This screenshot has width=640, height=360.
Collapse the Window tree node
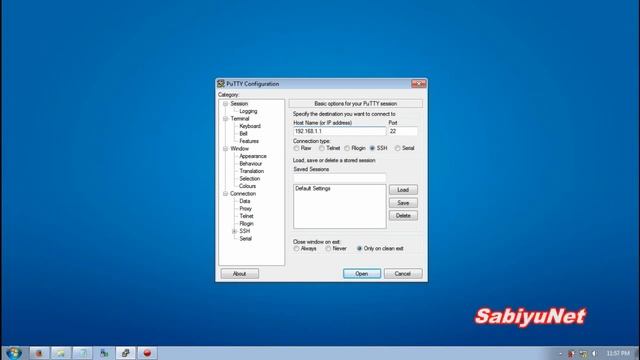point(225,149)
